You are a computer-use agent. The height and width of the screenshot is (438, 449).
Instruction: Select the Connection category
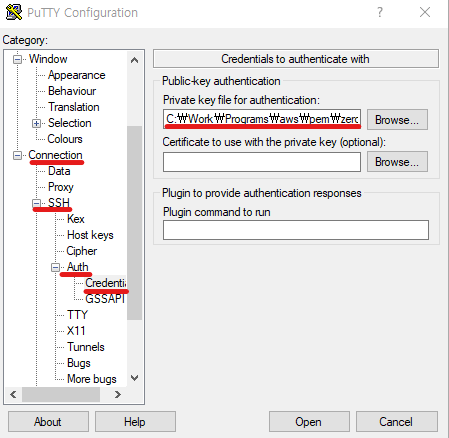[55, 155]
